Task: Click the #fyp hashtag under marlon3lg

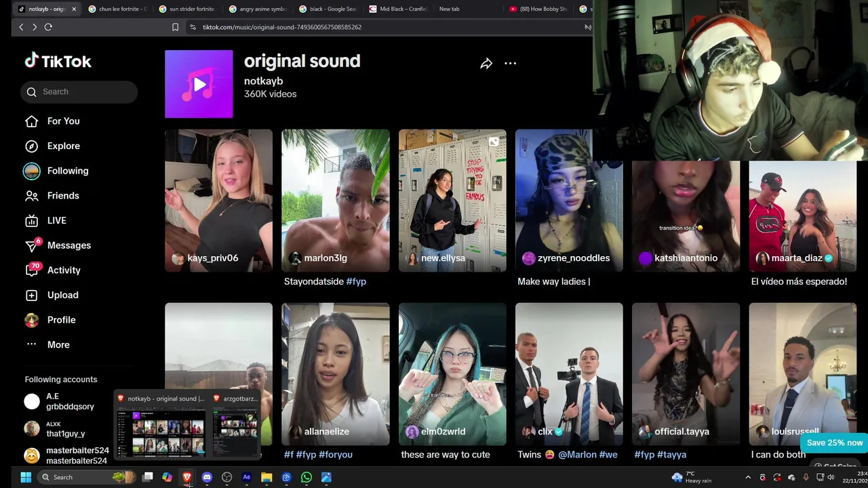Action: (356, 281)
